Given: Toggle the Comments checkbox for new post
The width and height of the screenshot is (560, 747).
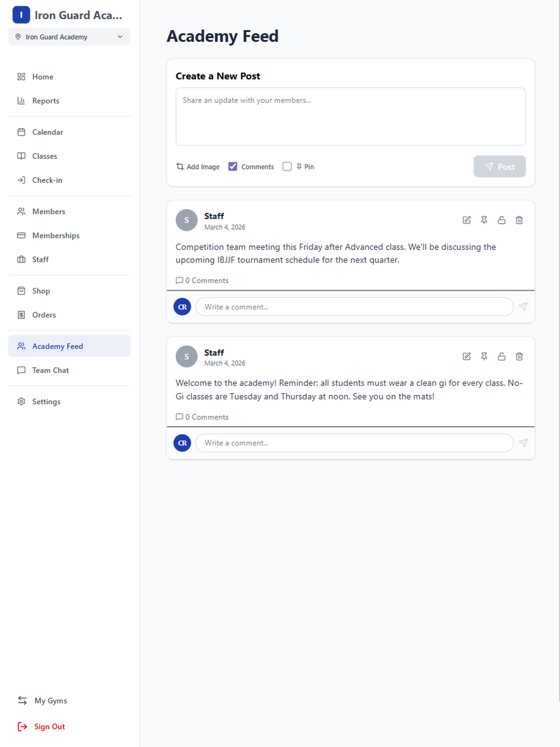Looking at the screenshot, I should [233, 167].
